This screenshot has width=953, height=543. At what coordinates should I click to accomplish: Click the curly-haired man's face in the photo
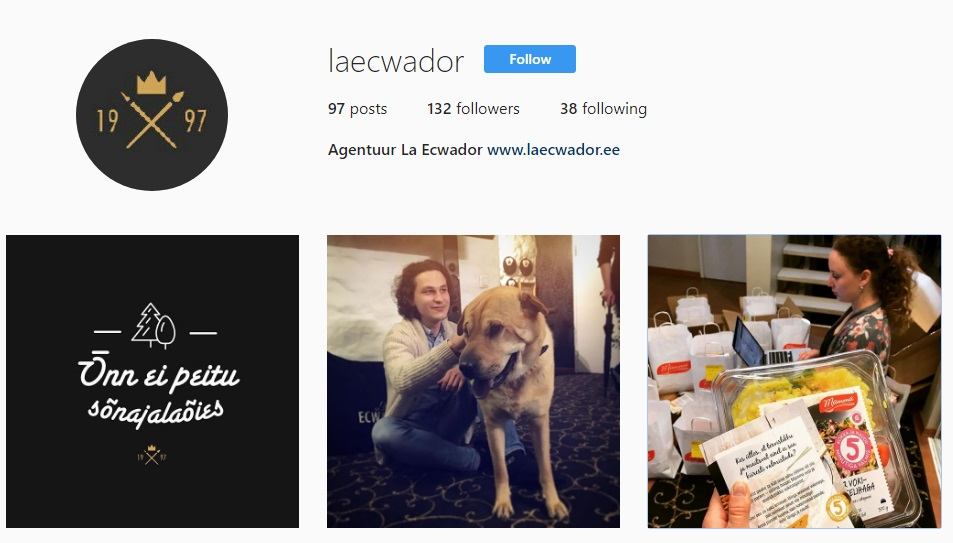(433, 295)
